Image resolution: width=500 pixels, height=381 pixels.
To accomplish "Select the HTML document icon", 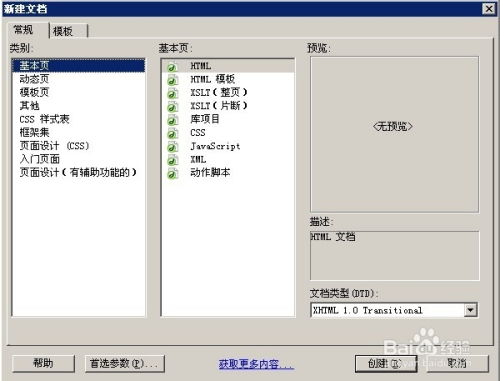I will 172,67.
